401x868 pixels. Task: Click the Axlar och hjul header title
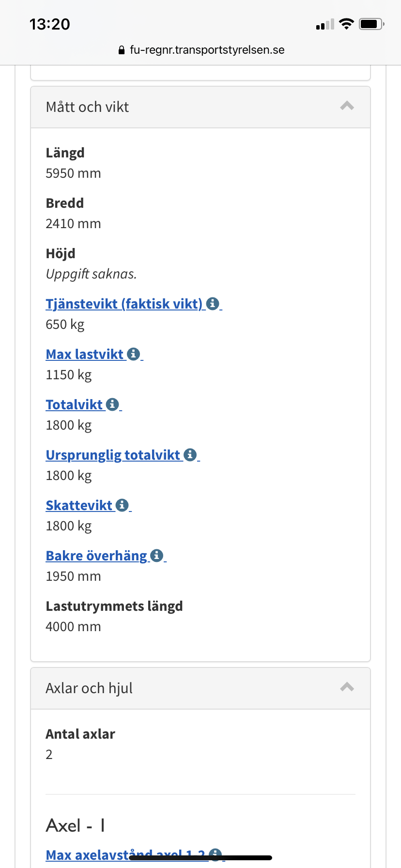pos(89,688)
